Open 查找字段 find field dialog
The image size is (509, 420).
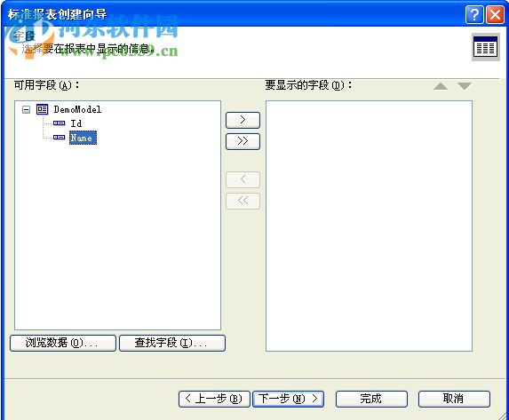tap(172, 343)
